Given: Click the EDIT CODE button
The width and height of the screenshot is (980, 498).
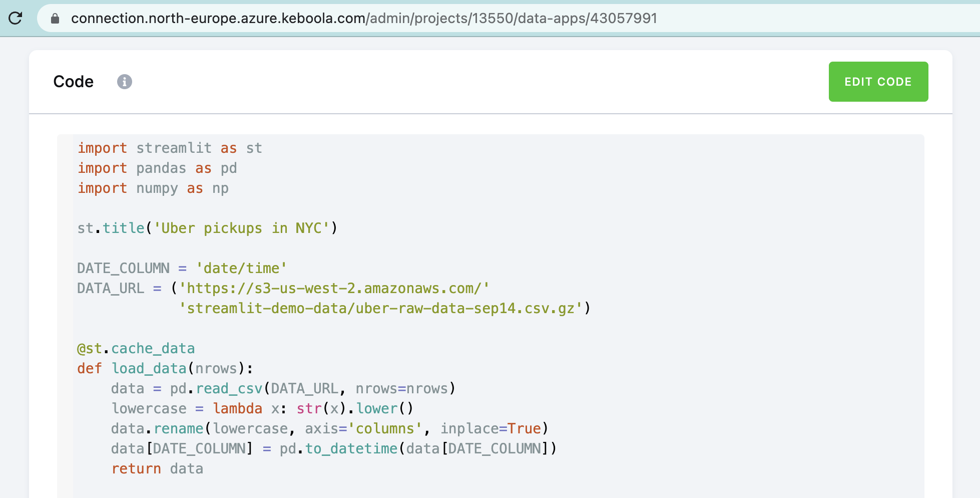Looking at the screenshot, I should coord(878,82).
